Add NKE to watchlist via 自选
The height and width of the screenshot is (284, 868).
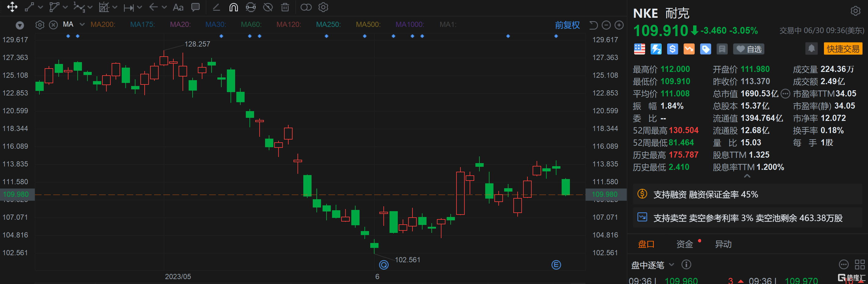(749, 49)
